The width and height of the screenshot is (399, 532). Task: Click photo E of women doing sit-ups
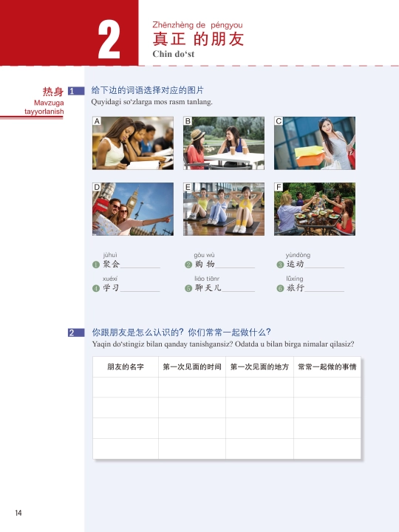pos(224,209)
